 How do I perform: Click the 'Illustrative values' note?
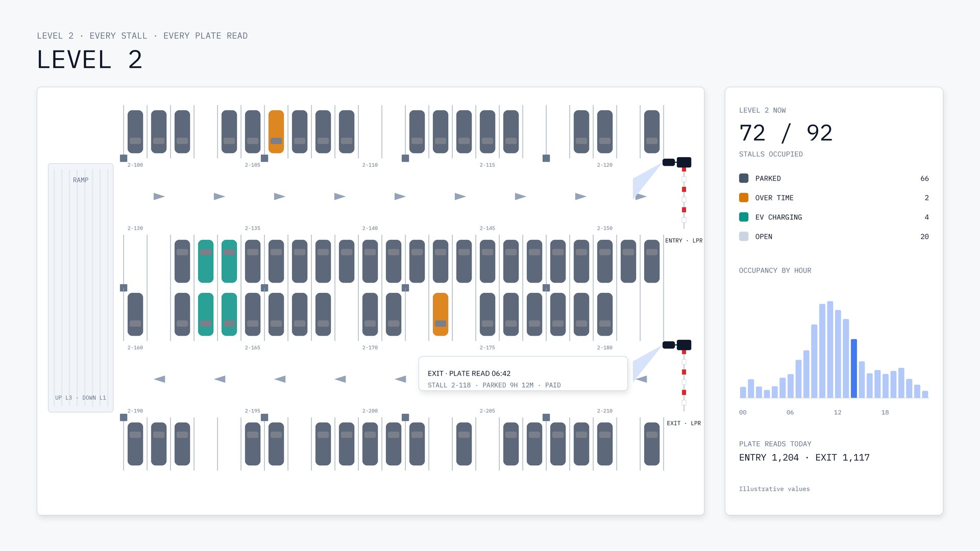click(774, 489)
